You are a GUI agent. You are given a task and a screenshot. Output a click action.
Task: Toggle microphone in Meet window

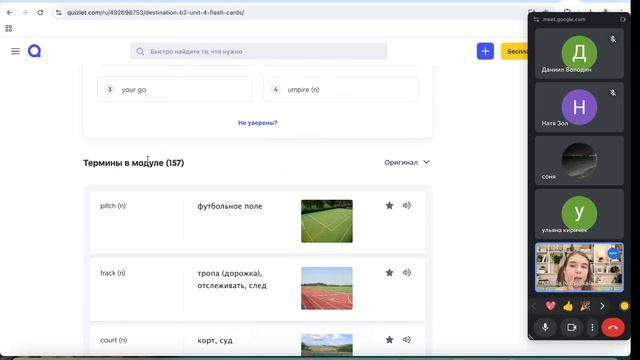pos(545,327)
